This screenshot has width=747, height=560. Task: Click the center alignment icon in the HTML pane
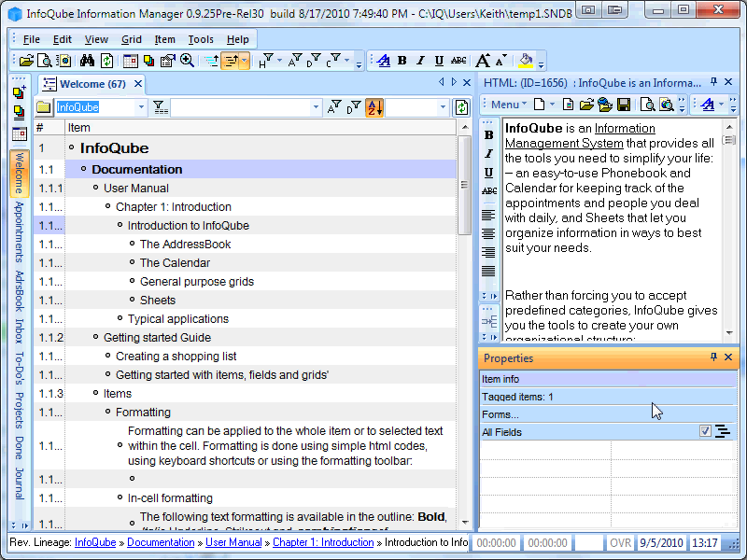point(488,234)
